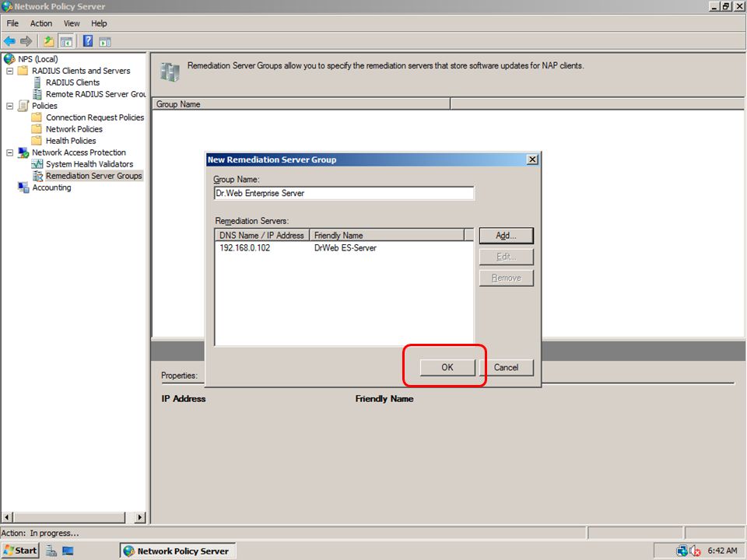The image size is (747, 560).
Task: Click the Policies scroll icon
Action: coord(23,106)
